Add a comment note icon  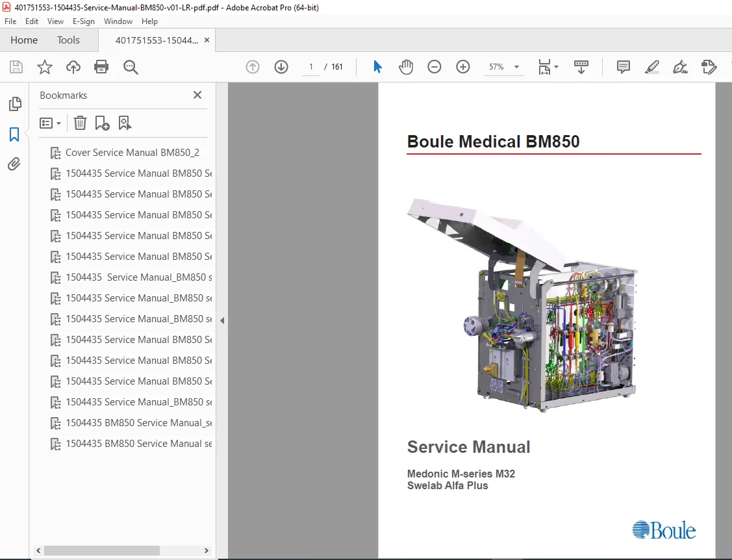point(624,67)
